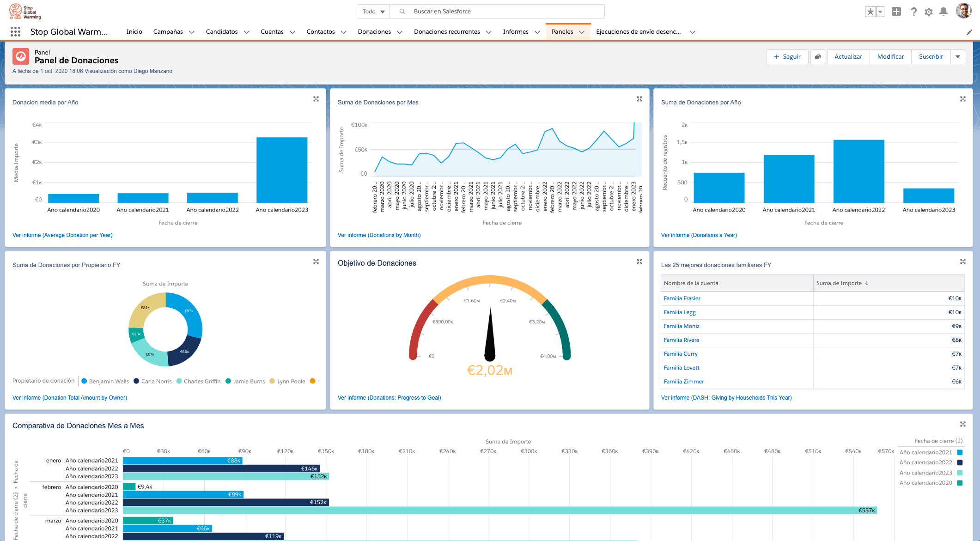Switch to the Informes tab
Image resolution: width=980 pixels, height=541 pixels.
click(x=516, y=32)
